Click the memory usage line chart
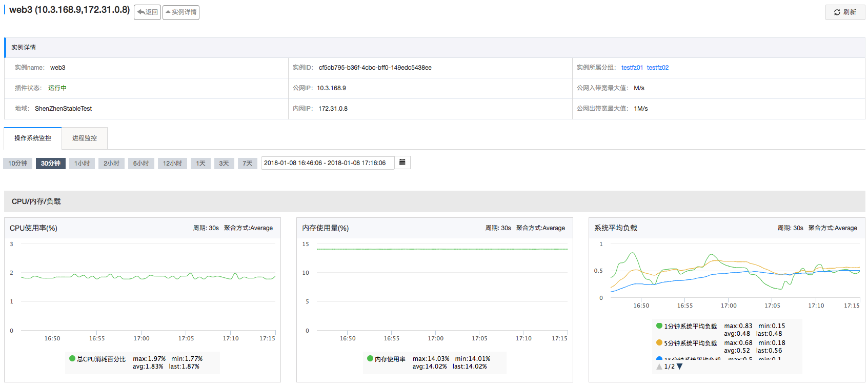 442,249
